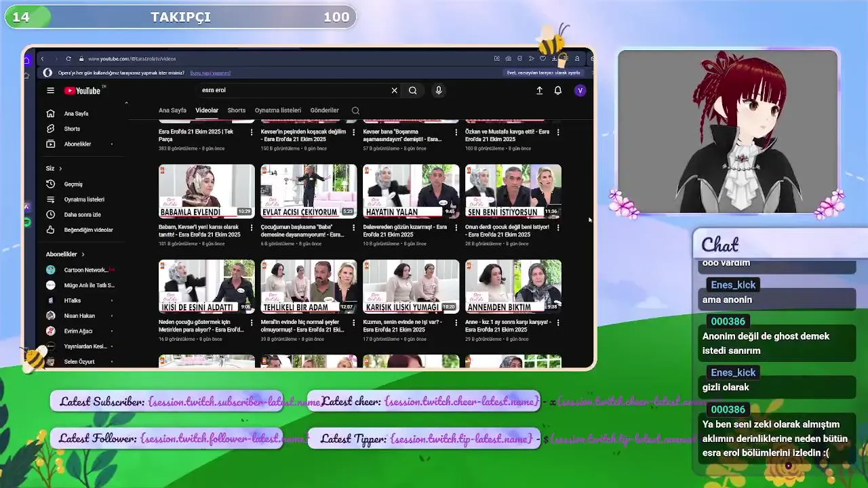Expand the Abonelikler section heading

pos(65,254)
